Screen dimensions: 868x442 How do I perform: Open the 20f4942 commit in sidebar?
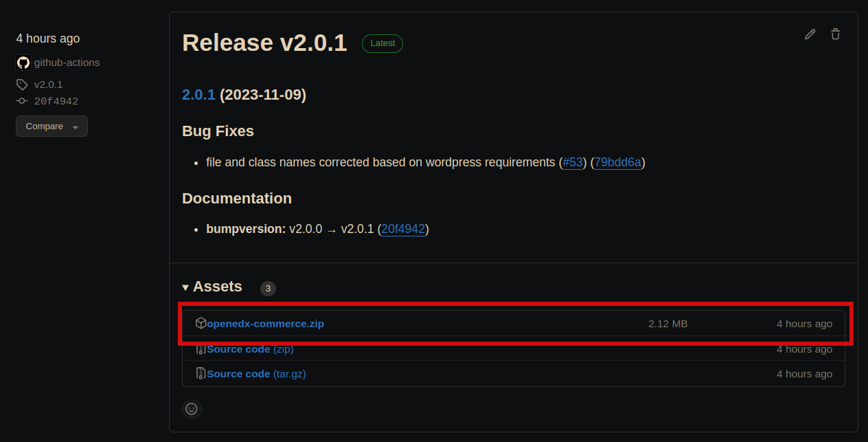coord(56,101)
